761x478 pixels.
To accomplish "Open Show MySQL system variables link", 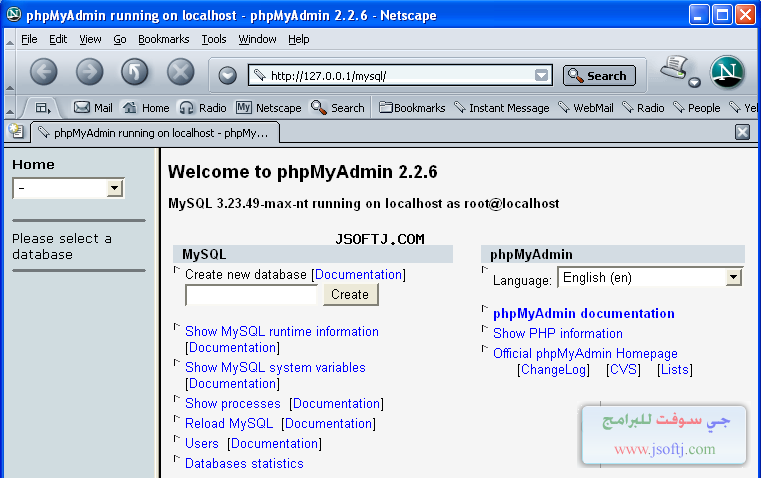I will click(x=275, y=367).
